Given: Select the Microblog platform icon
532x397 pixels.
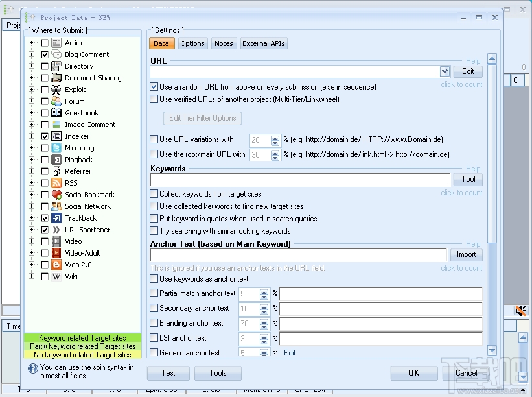Looking at the screenshot, I should 55,147.
